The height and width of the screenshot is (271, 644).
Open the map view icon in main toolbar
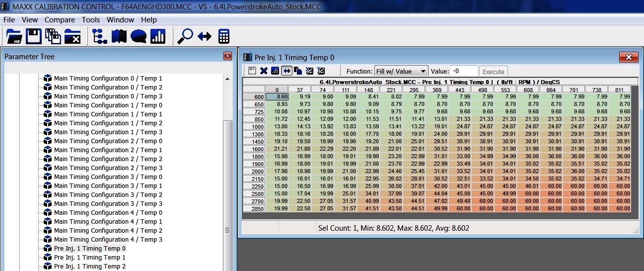tap(119, 36)
